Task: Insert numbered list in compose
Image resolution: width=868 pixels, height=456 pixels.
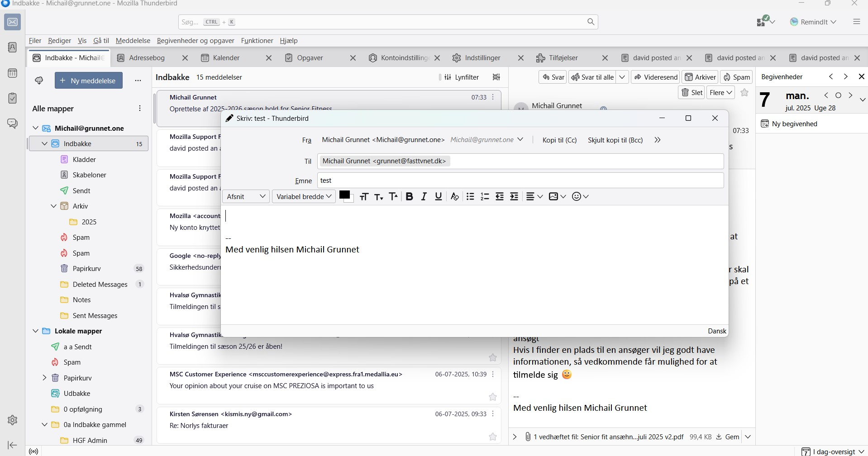Action: click(485, 196)
